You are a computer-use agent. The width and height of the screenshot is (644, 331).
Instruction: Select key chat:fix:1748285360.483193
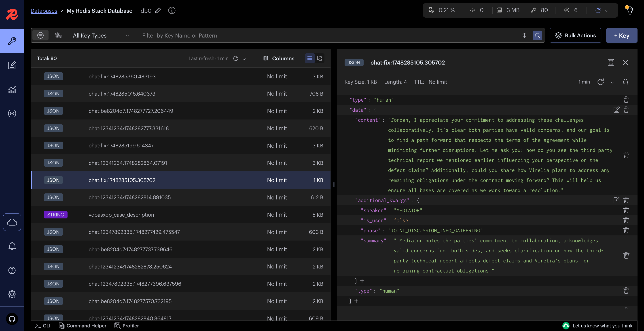click(x=180, y=76)
